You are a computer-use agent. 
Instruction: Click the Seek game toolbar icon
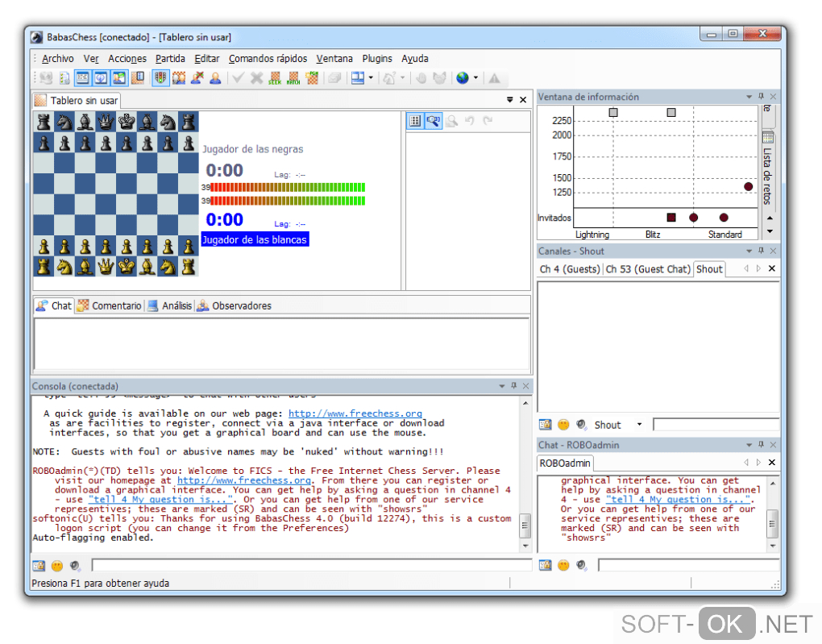pos(276,78)
